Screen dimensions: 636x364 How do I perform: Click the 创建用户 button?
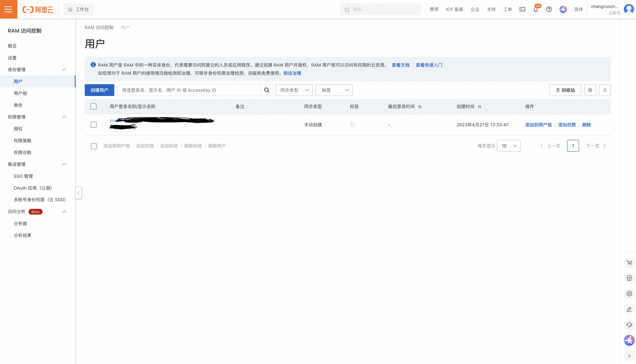(x=99, y=90)
